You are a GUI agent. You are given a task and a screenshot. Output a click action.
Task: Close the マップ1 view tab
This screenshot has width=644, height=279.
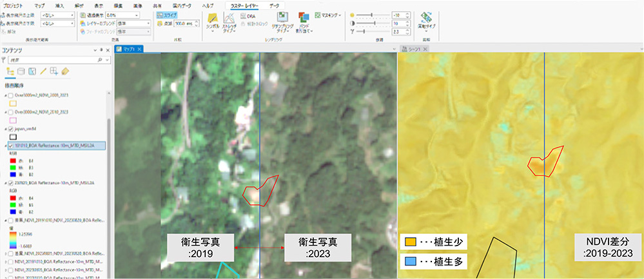pos(140,49)
